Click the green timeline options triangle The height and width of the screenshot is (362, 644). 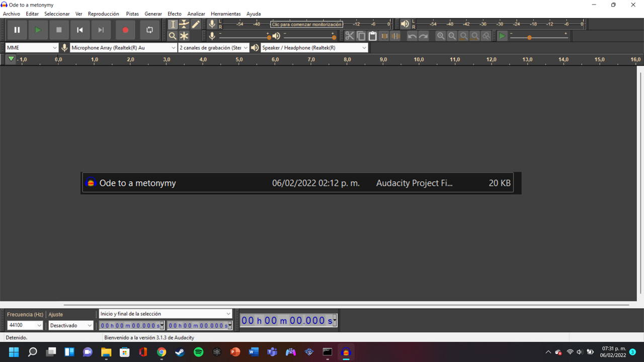11,59
